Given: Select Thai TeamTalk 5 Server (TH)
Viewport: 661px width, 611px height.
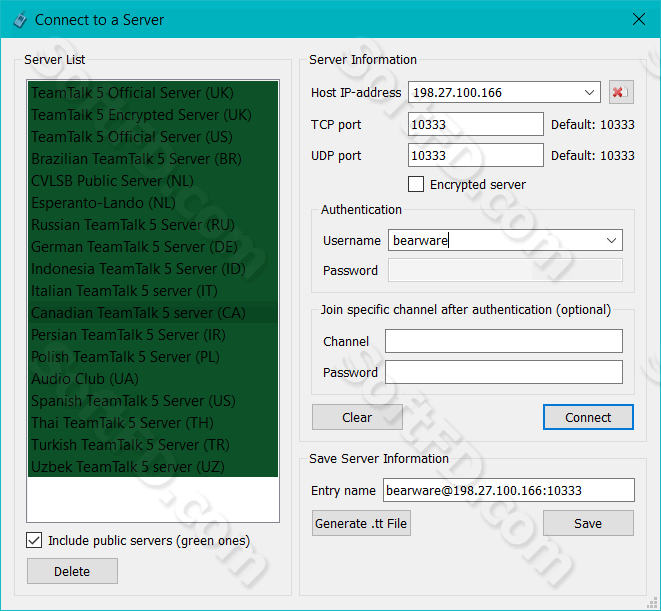Looking at the screenshot, I should (x=153, y=423).
